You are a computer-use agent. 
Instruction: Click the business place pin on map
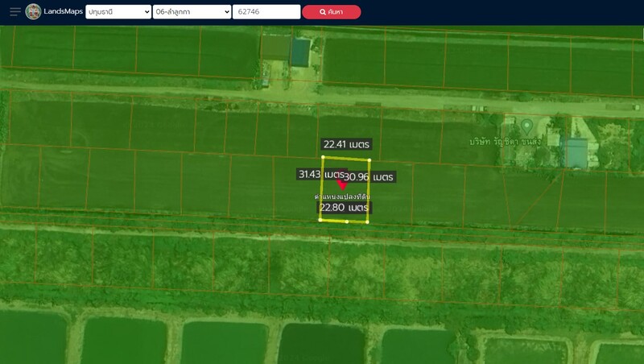click(x=526, y=126)
